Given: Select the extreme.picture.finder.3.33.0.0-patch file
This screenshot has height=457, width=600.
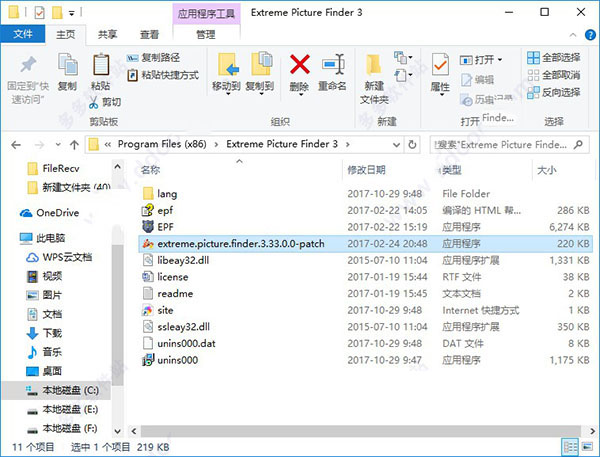Looking at the screenshot, I should [365, 243].
